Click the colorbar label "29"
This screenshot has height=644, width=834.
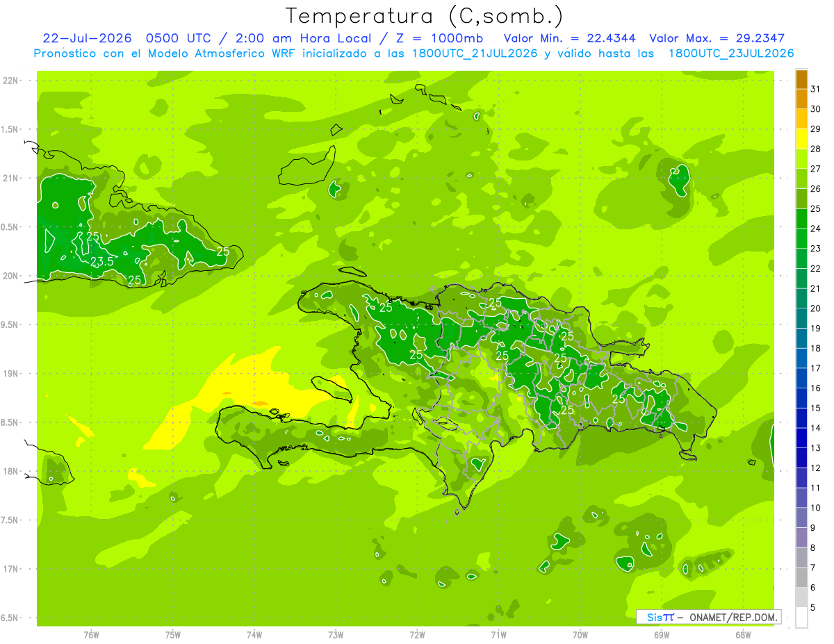816,129
